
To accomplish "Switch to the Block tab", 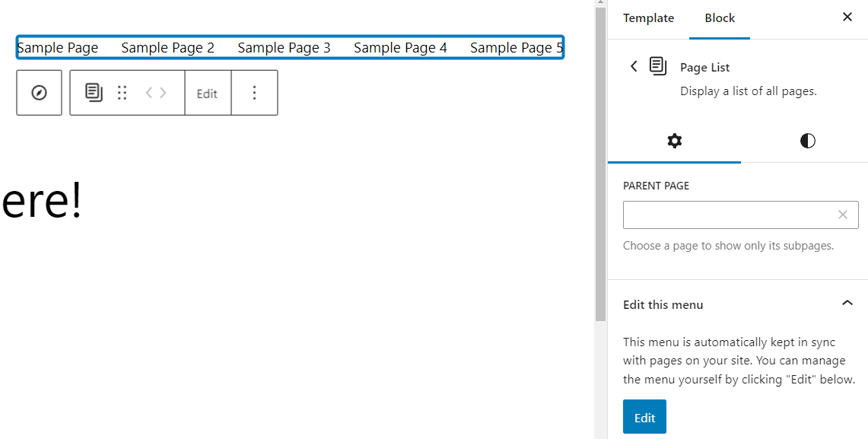I will coord(719,17).
